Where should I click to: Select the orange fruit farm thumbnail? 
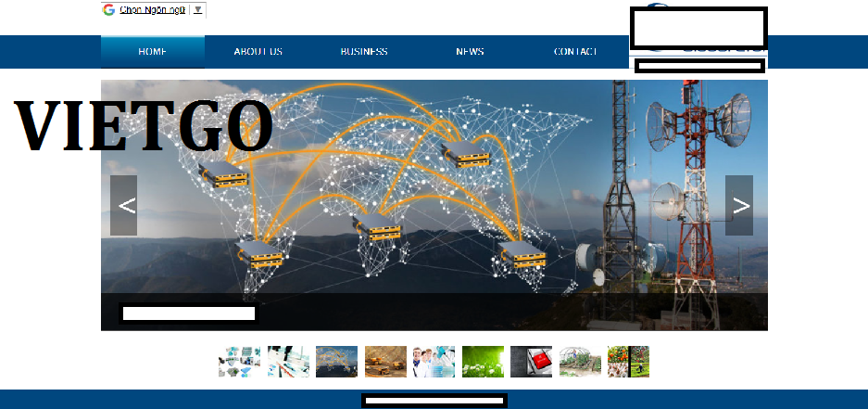click(628, 362)
